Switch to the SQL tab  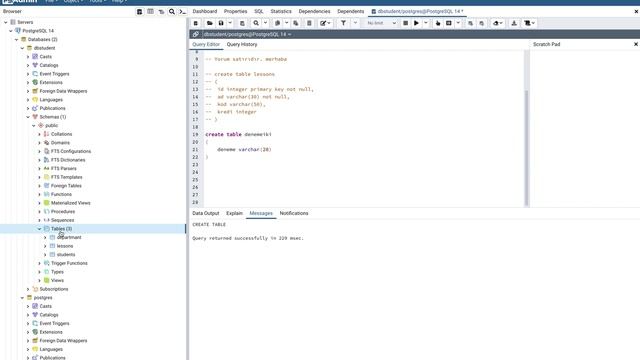259,11
